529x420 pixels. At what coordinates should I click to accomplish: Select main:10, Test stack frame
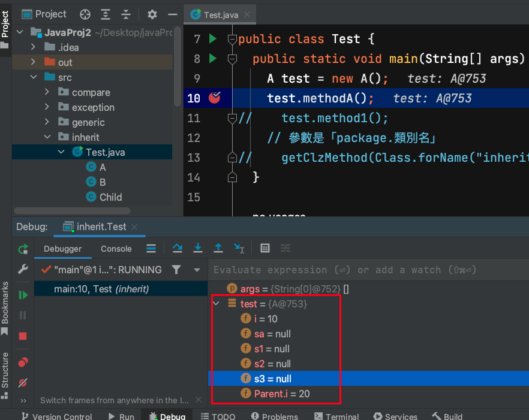121,289
